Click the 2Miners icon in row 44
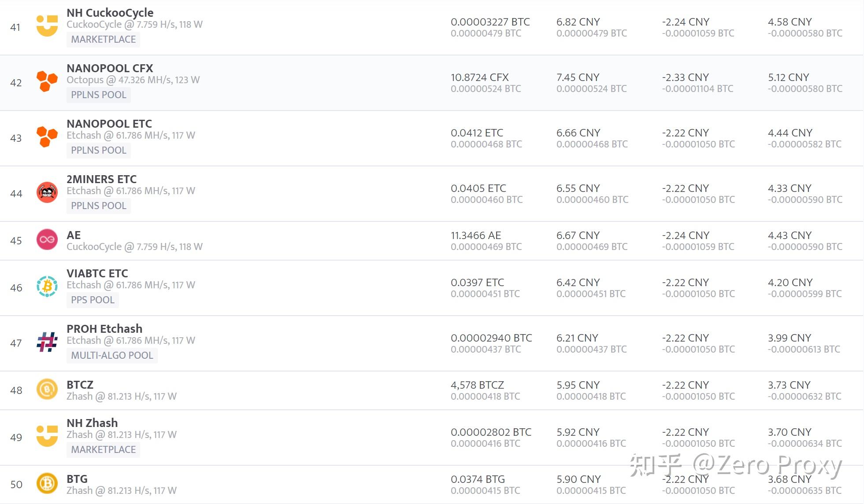 point(47,192)
